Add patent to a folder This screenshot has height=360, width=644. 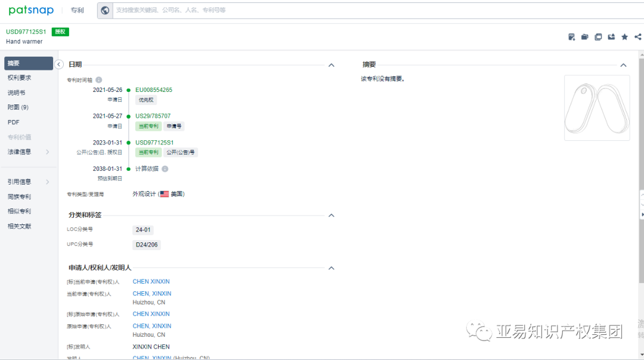click(584, 37)
